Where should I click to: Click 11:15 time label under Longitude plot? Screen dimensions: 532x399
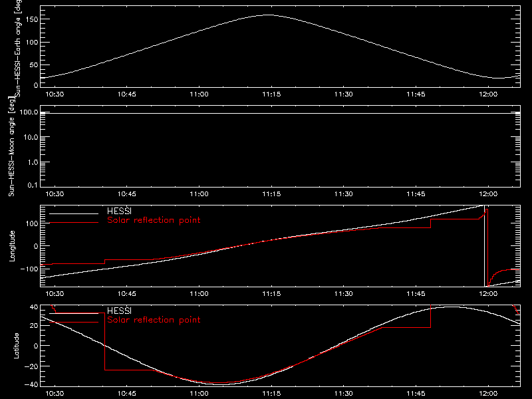271,294
